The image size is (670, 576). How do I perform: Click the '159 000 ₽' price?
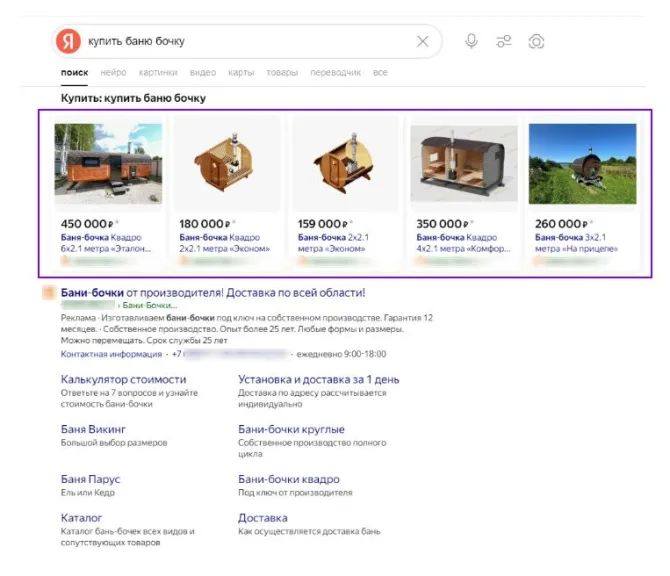coord(323,224)
